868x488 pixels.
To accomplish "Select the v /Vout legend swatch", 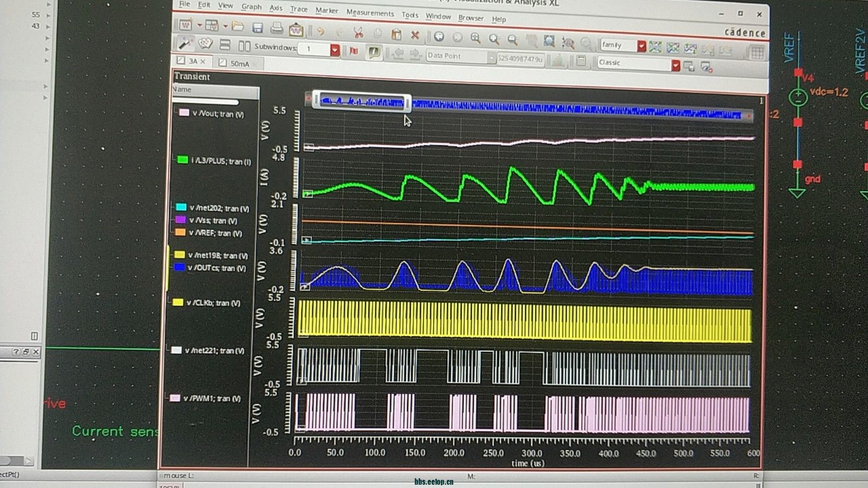I will (184, 113).
